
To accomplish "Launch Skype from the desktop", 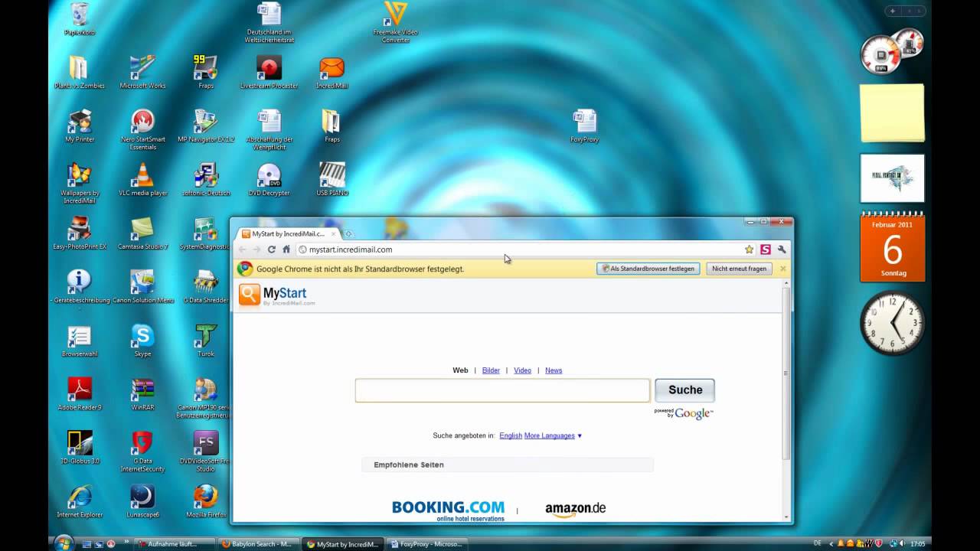I will pos(142,340).
